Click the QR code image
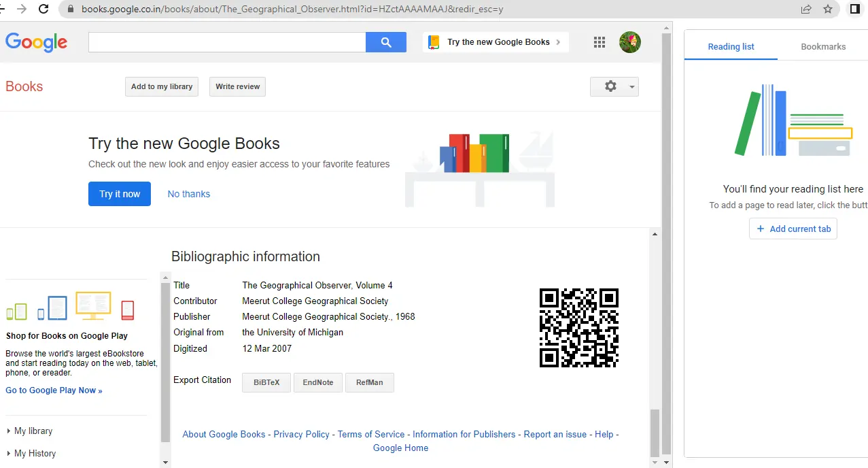This screenshot has height=468, width=868. click(x=579, y=328)
